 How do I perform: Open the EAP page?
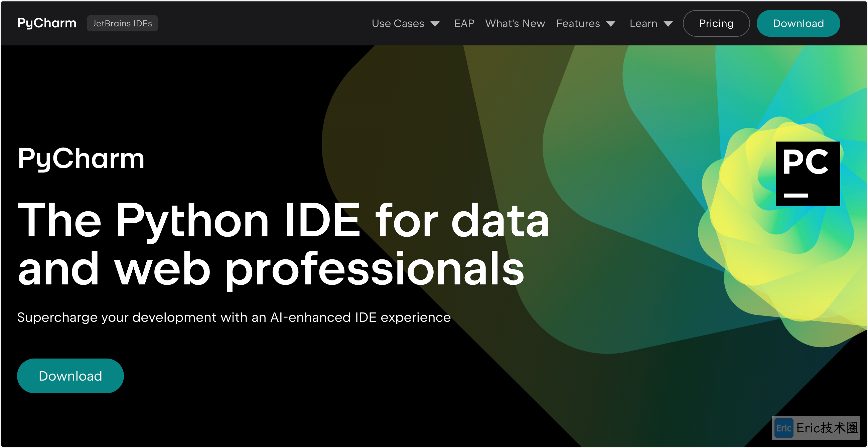[464, 23]
